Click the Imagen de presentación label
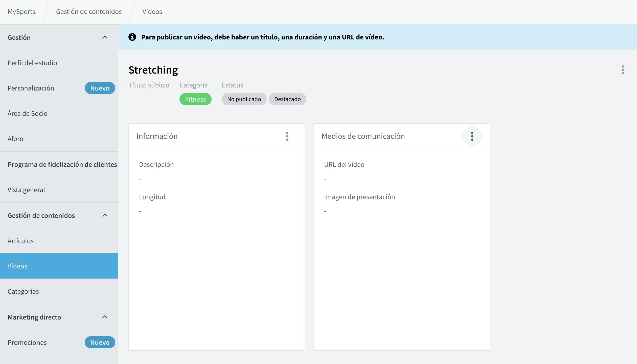This screenshot has width=637, height=364. 359,197
